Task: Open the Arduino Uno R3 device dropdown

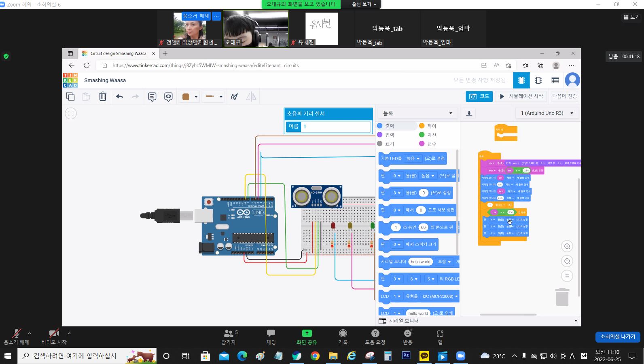Action: (x=547, y=113)
